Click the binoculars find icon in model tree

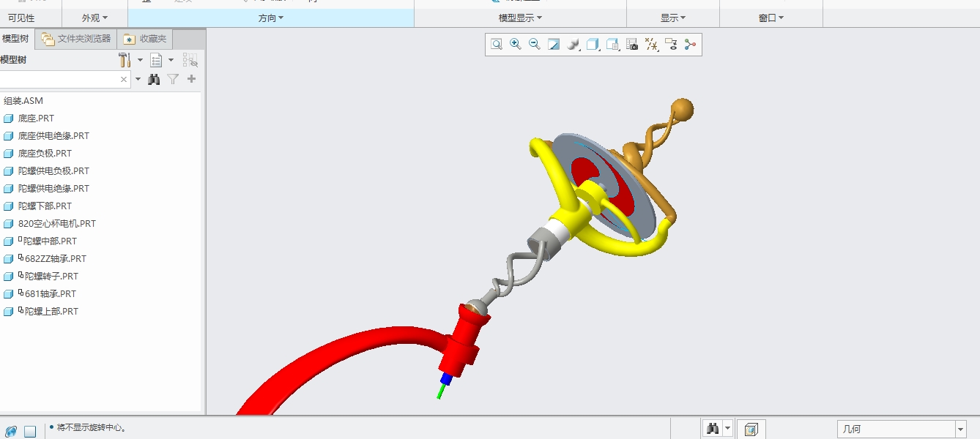pyautogui.click(x=154, y=79)
